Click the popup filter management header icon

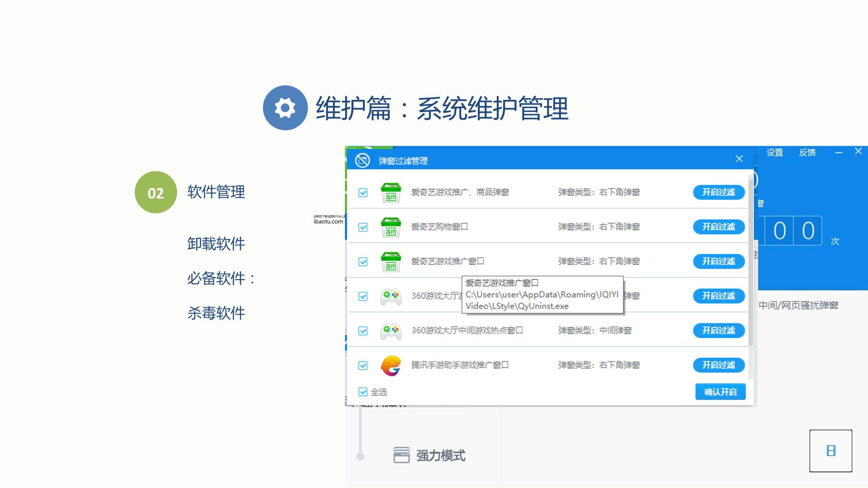pyautogui.click(x=363, y=160)
